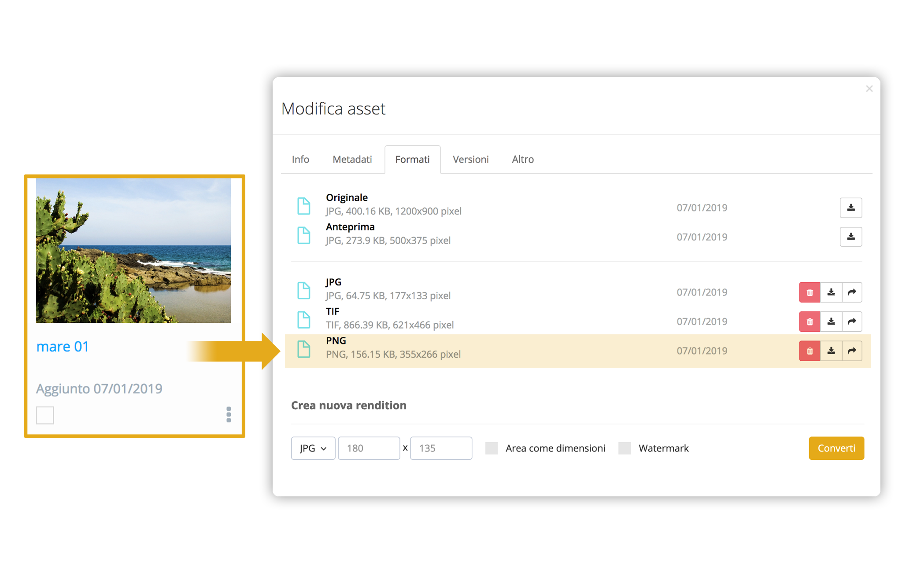Share the PNG rendition
This screenshot has width=902, height=588.
[x=852, y=351]
